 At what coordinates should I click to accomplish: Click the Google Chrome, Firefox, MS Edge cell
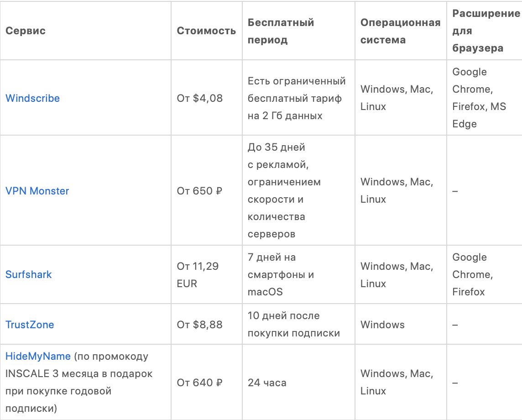pos(479,98)
